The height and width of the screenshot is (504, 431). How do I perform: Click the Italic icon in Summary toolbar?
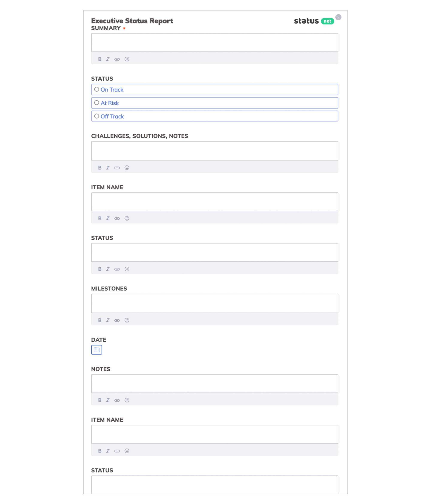pyautogui.click(x=108, y=59)
